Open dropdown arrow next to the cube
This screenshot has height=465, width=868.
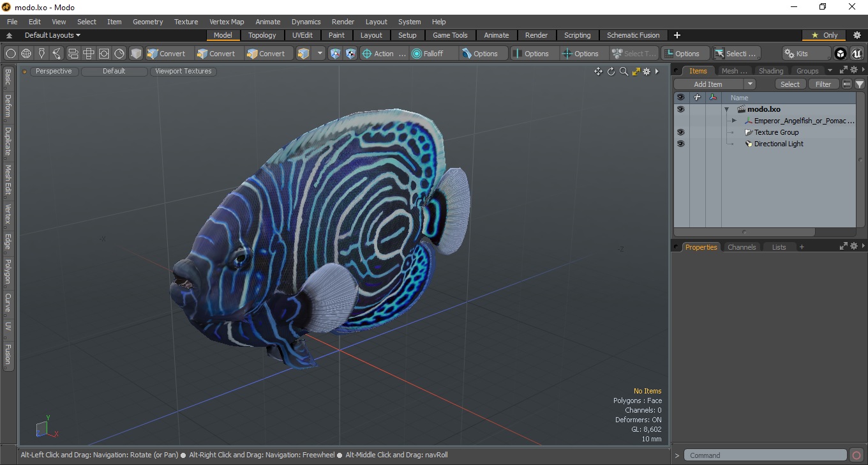coord(320,54)
